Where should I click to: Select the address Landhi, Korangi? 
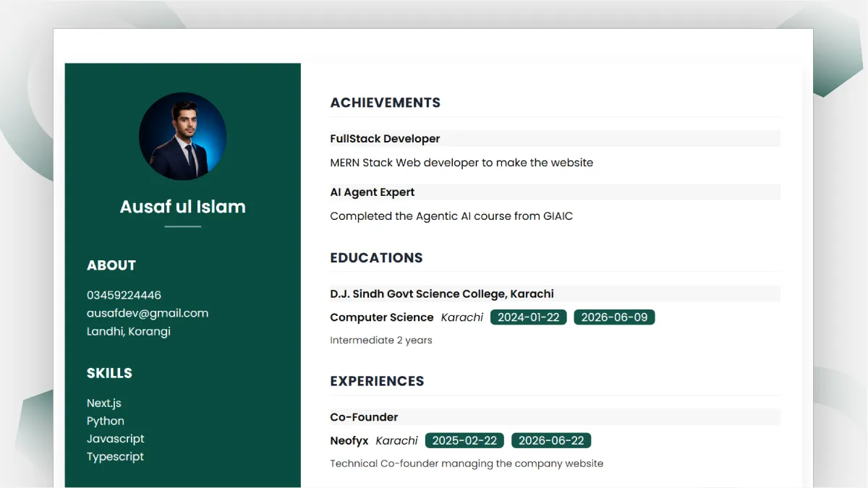coord(129,331)
